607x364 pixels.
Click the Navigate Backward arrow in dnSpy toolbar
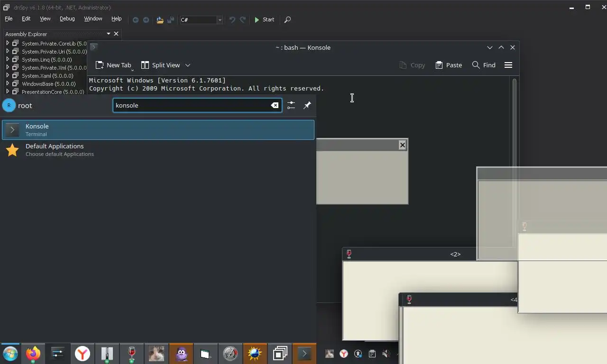tap(136, 20)
